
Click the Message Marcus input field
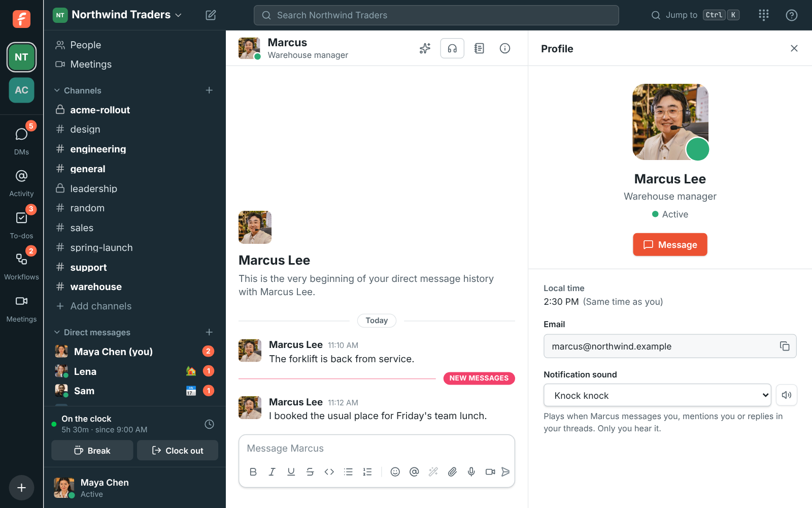[377, 449]
